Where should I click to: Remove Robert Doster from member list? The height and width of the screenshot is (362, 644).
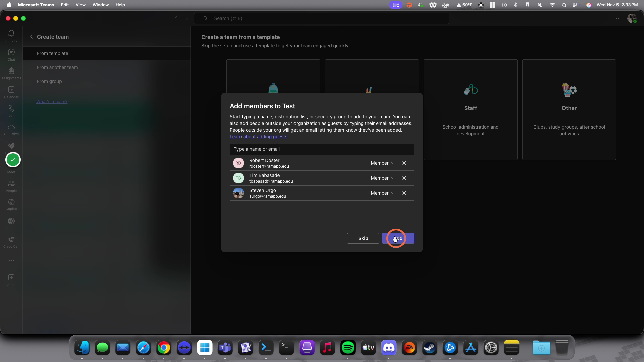[x=404, y=163]
